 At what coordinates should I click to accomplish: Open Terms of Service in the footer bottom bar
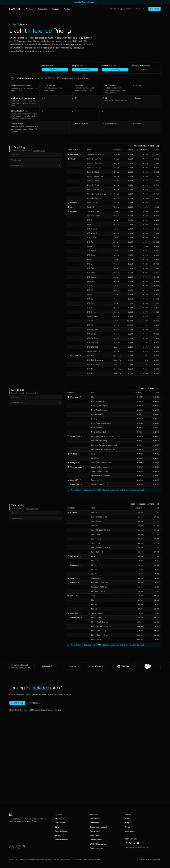(x=66, y=859)
